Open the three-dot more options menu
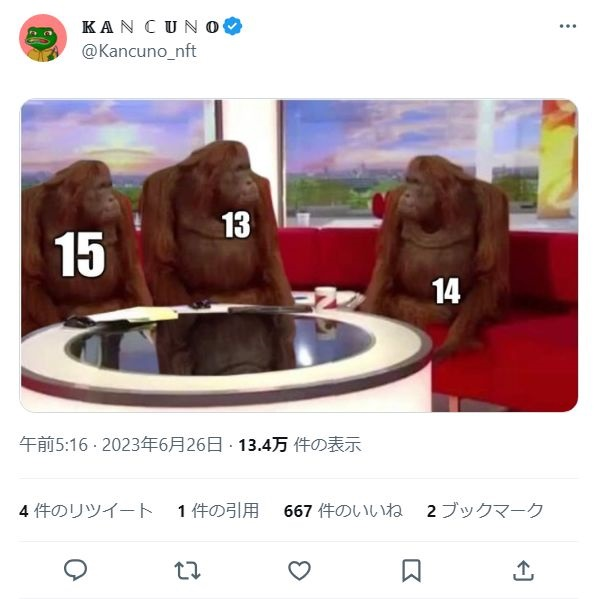 point(567,26)
